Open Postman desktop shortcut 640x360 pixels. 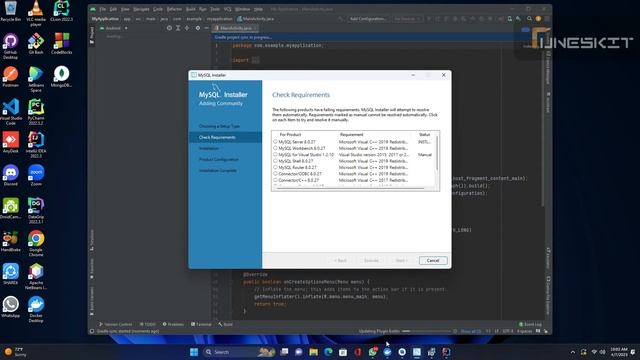[11, 77]
